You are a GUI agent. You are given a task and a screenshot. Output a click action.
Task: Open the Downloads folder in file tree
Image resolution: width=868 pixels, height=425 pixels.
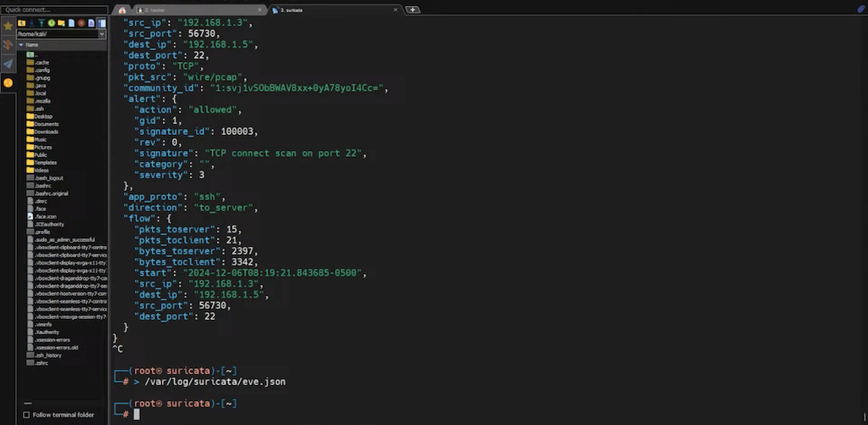pos(46,131)
